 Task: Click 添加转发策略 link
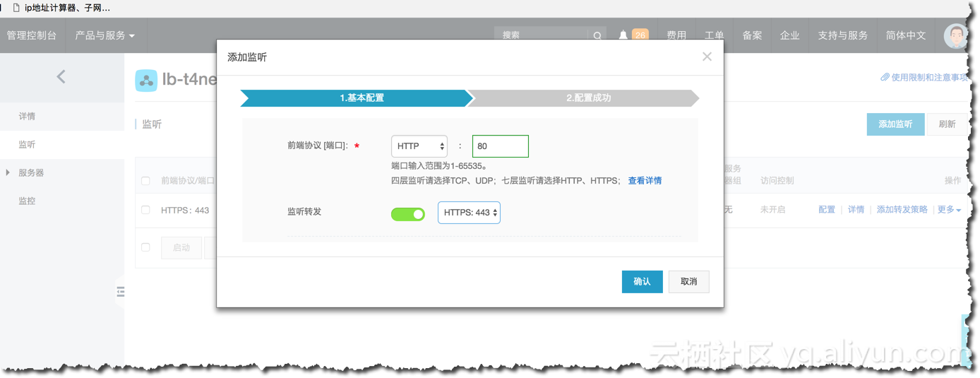click(x=902, y=210)
